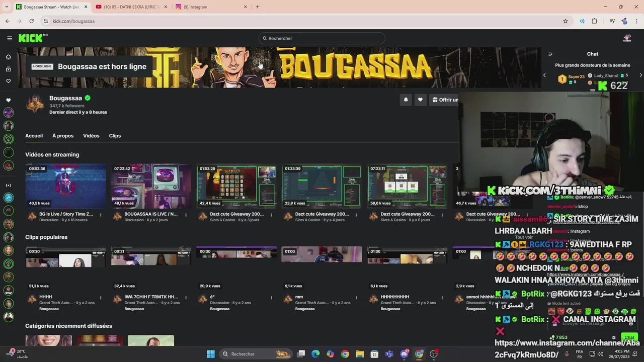644x362 pixels.
Task: Open options for 42,4 k vues Giveaway video
Action: point(271,215)
